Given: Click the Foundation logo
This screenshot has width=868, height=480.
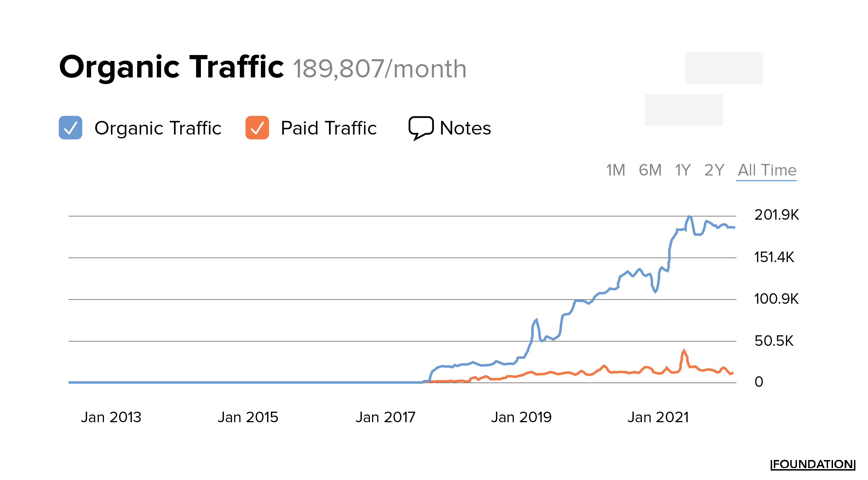Looking at the screenshot, I should [x=813, y=465].
